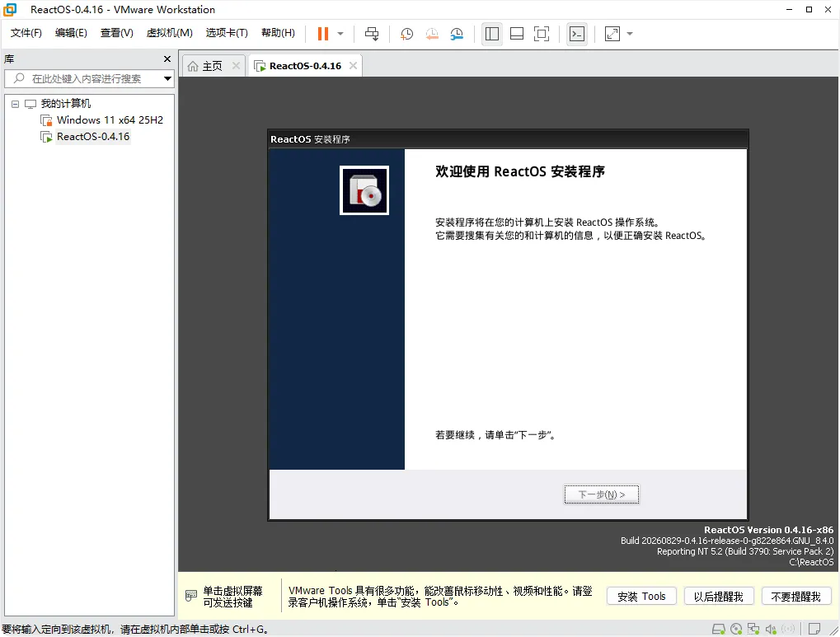Viewport: 840px width, 637px height.
Task: Open the stretch display dropdown arrow
Action: tap(630, 34)
